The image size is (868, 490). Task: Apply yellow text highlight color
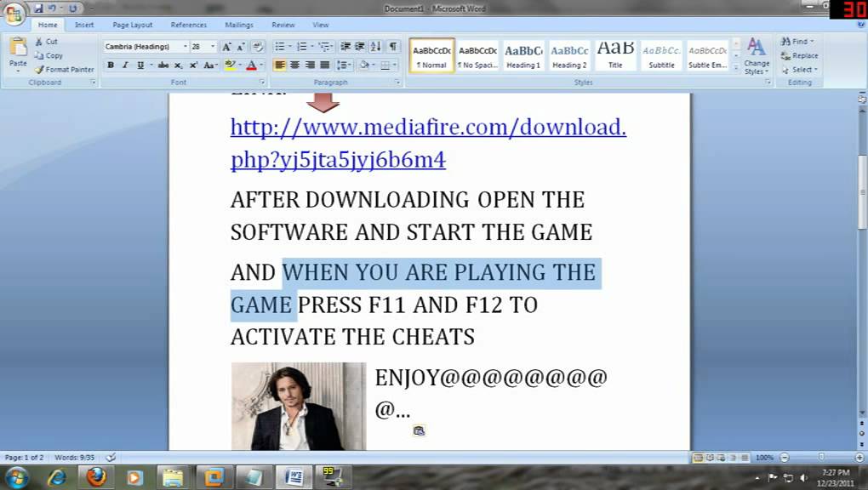231,66
